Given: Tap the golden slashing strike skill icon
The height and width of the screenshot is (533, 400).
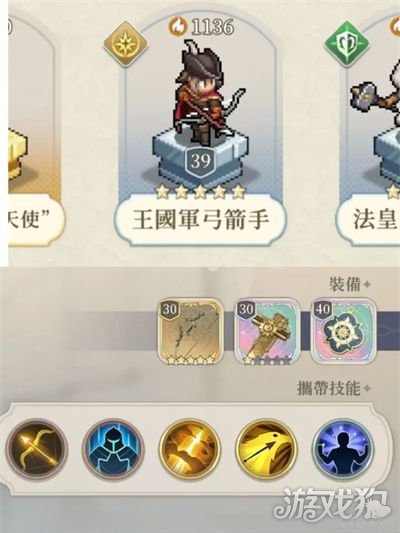Looking at the screenshot, I should 189,449.
